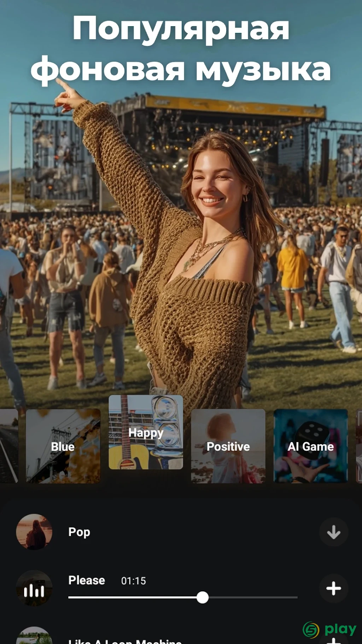Image resolution: width=362 pixels, height=644 pixels.
Task: Tap the Please track title
Action: point(87,580)
